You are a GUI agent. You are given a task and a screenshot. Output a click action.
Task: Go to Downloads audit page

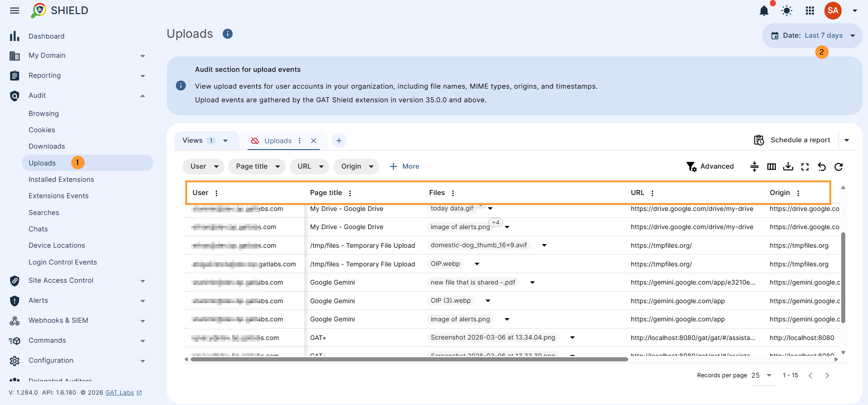[47, 146]
